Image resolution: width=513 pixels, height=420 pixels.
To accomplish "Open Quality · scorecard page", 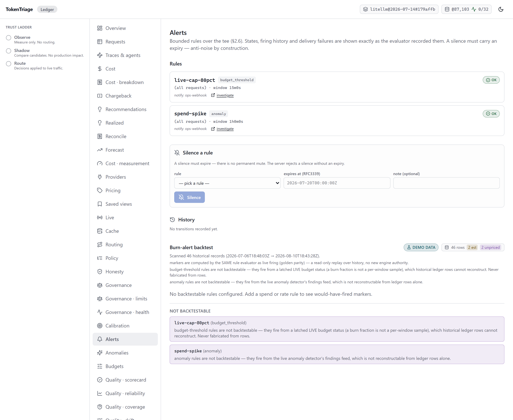I will point(125,380).
